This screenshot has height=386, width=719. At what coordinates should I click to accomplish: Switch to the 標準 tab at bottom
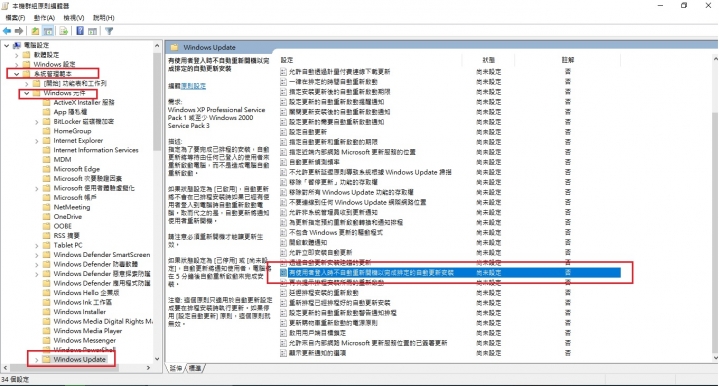(x=195, y=368)
